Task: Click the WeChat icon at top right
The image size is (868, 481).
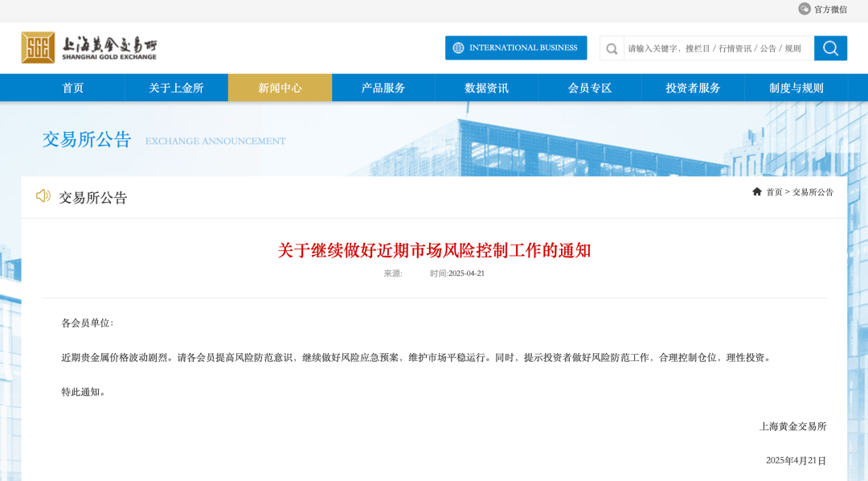Action: (x=804, y=9)
